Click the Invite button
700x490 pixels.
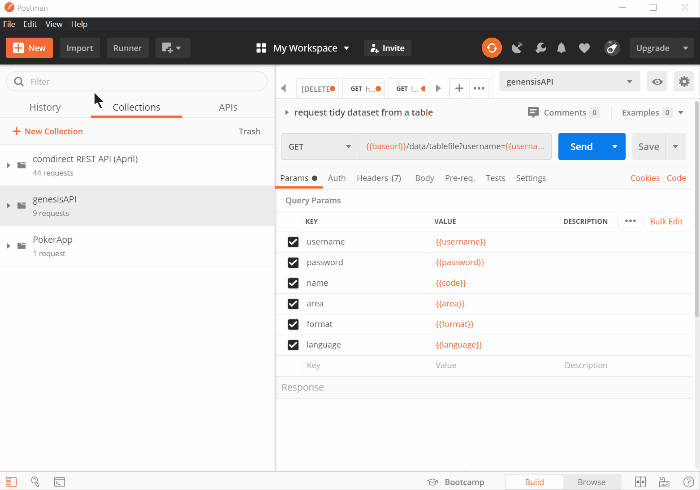tap(388, 48)
